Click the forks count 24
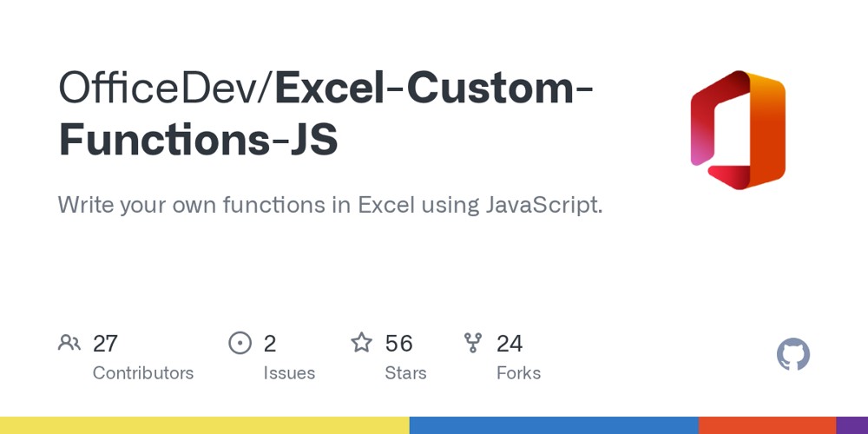Viewport: 868px width, 434px height. (510, 344)
